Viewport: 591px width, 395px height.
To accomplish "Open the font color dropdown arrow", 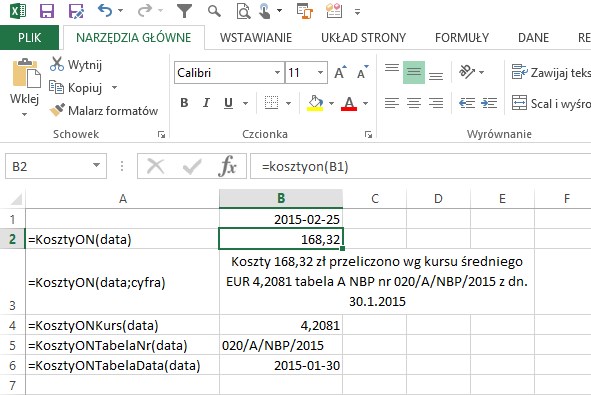I will (365, 103).
